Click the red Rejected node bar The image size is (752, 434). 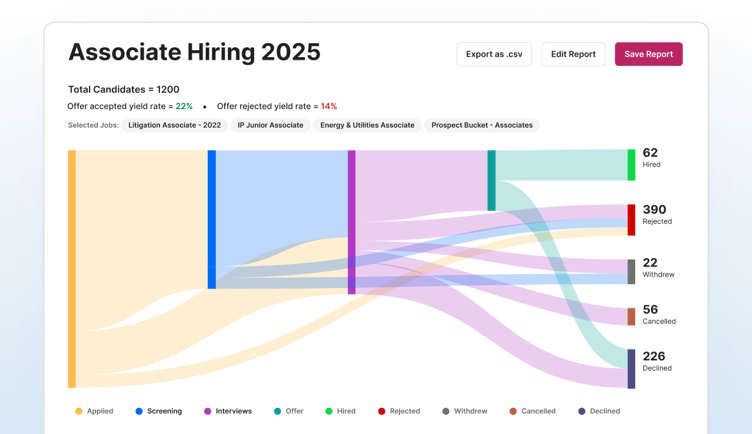click(631, 219)
